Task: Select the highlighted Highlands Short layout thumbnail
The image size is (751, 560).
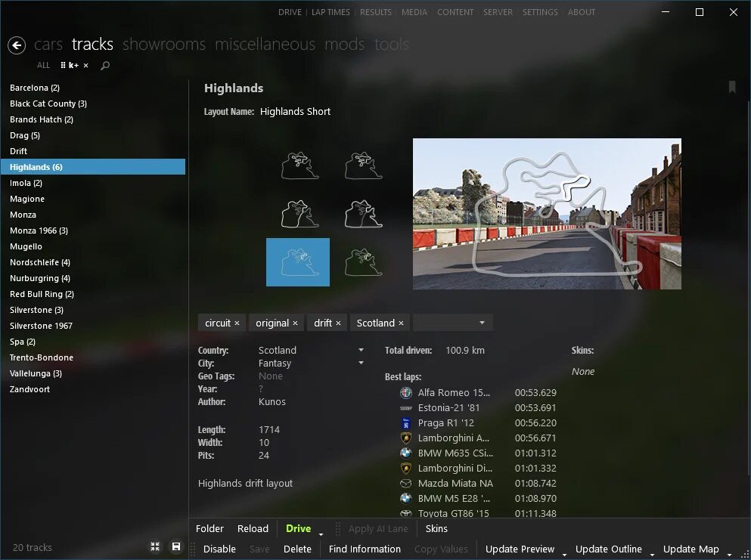Action: pyautogui.click(x=298, y=262)
